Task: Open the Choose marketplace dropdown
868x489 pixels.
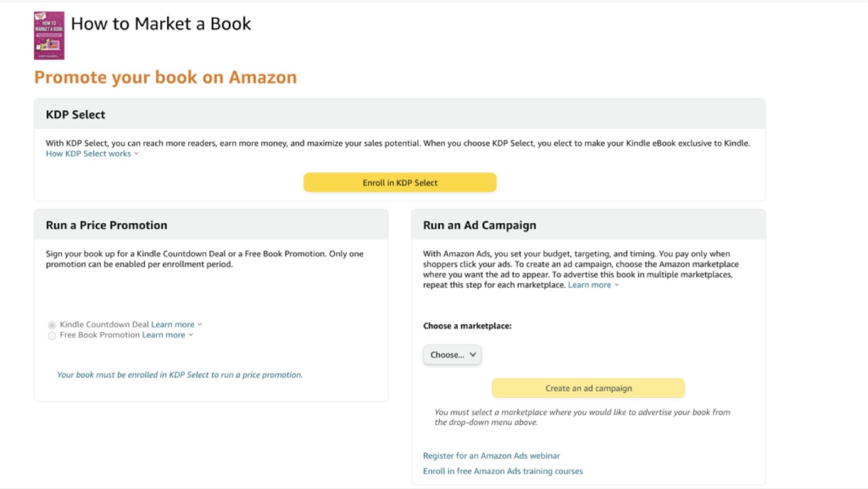Action: (x=452, y=355)
